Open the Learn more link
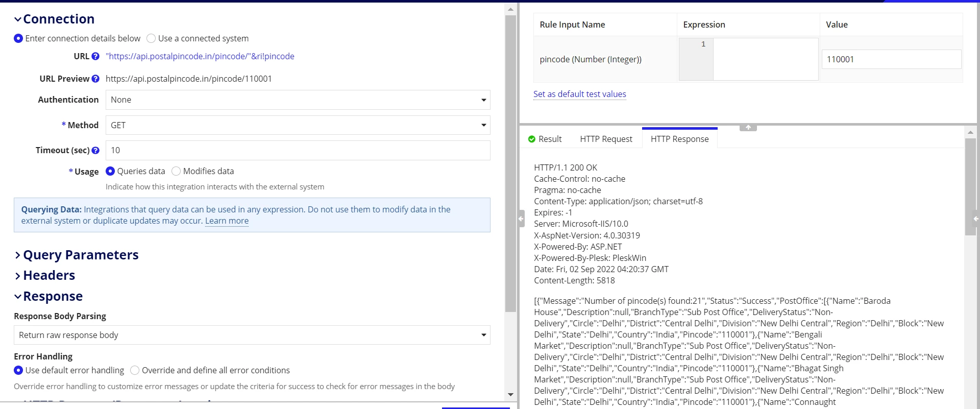Screen dimensions: 980x409 [227, 221]
